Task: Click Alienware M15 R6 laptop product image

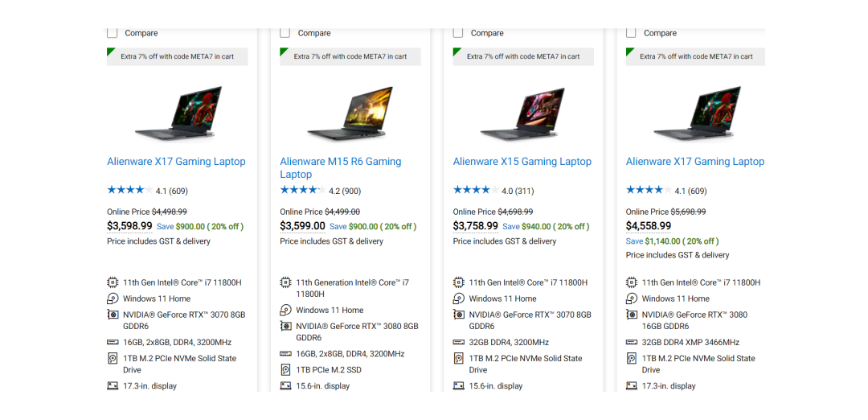Action: tap(351, 113)
